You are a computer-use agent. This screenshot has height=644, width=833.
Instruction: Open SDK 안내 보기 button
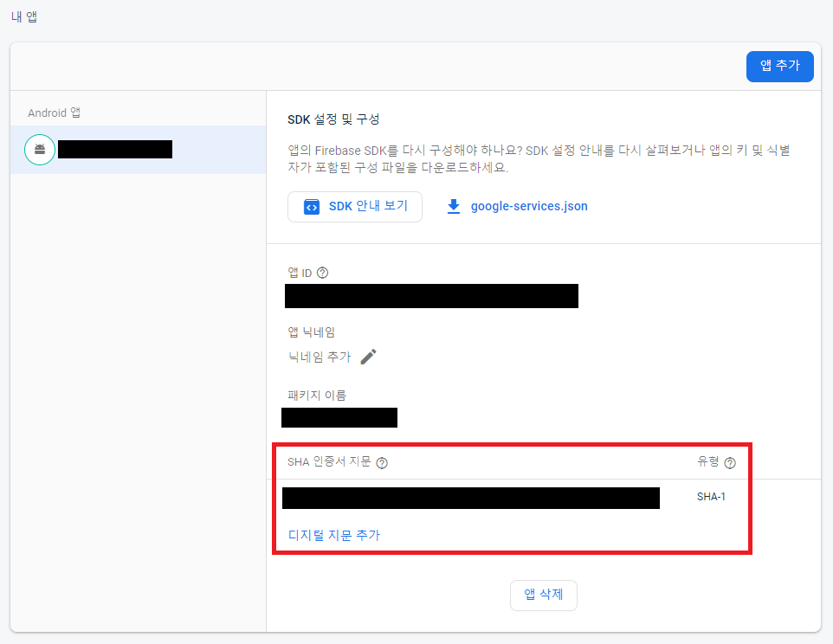355,207
